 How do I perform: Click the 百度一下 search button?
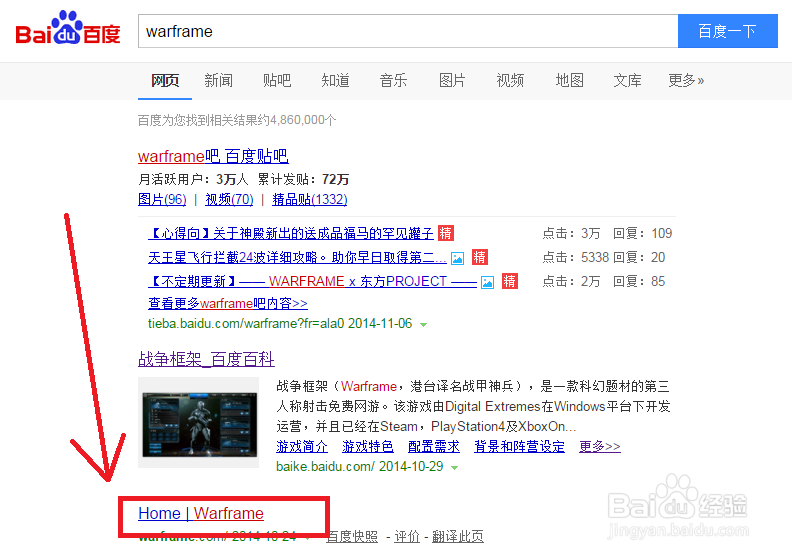pyautogui.click(x=727, y=31)
